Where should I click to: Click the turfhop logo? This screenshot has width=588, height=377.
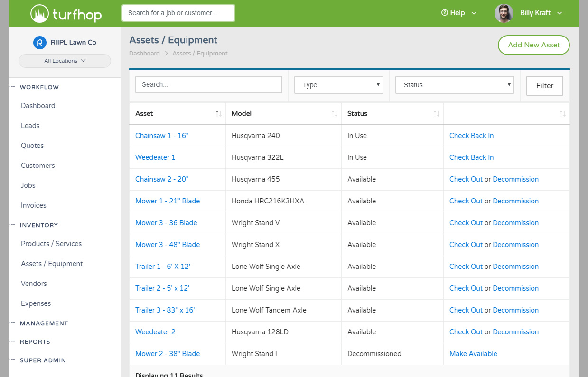coord(65,13)
